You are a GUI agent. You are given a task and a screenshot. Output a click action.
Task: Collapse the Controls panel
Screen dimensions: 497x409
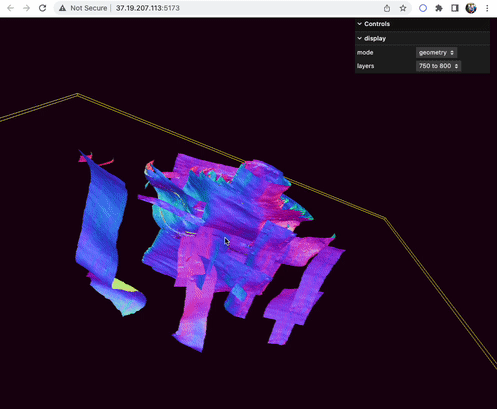422,24
